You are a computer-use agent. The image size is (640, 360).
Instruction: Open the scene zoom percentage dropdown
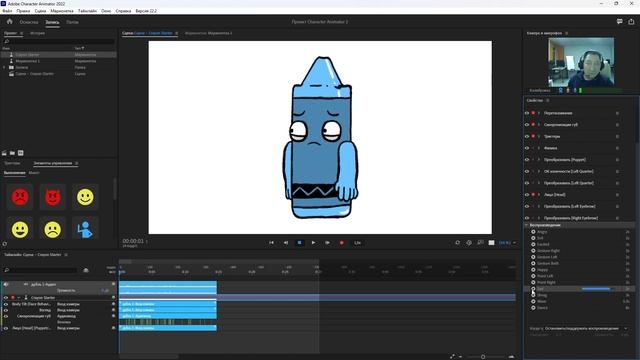507,243
